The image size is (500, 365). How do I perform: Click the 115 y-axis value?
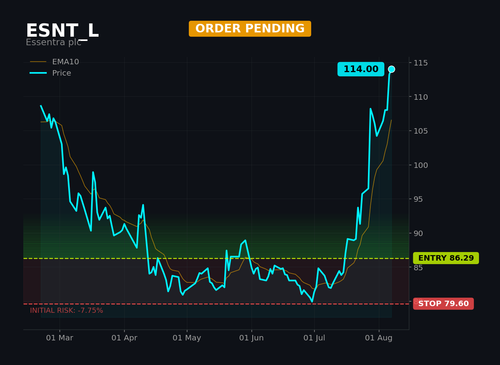coord(421,63)
